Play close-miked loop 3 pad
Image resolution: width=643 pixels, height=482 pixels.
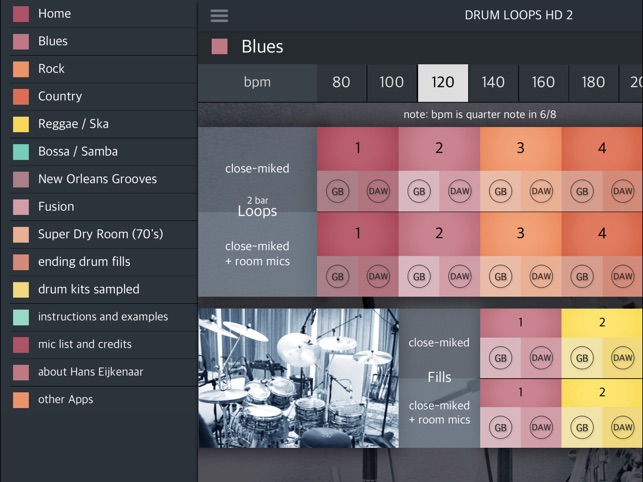[521, 148]
